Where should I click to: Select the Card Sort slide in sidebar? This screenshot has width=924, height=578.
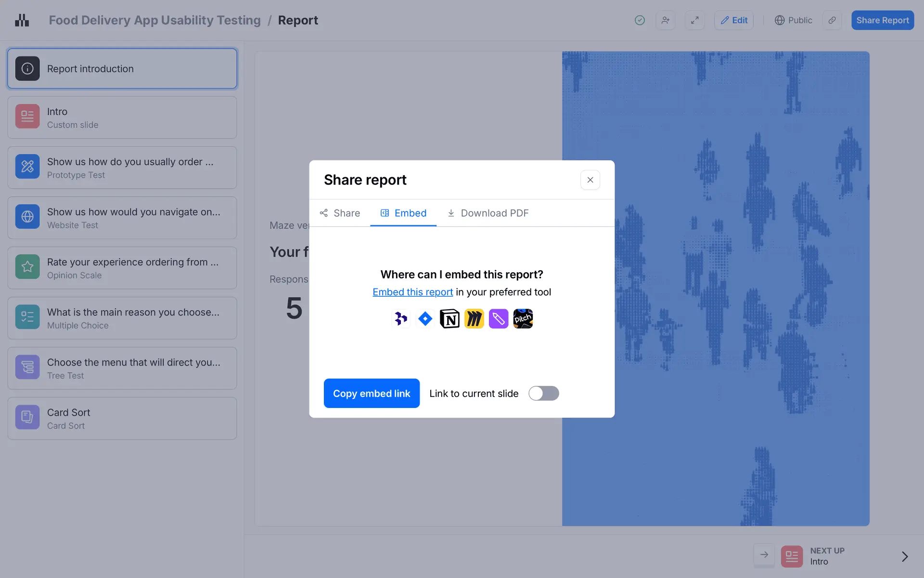coord(122,418)
